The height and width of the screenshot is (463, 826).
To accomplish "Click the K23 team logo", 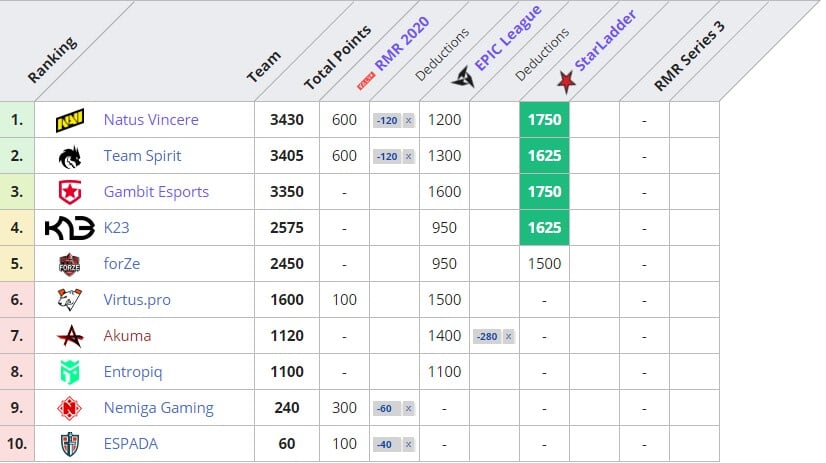I will coord(70,228).
